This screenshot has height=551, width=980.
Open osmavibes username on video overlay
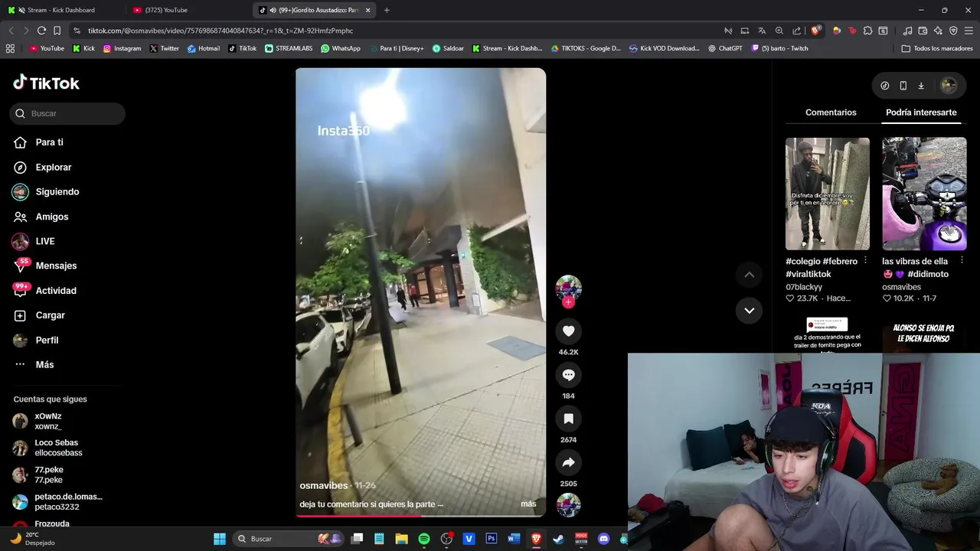coord(323,486)
